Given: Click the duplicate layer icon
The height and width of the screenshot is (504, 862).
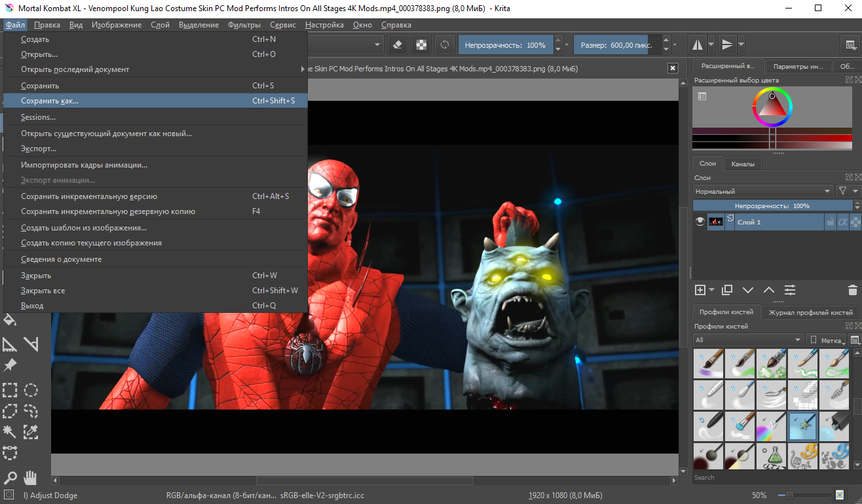Looking at the screenshot, I should click(727, 290).
